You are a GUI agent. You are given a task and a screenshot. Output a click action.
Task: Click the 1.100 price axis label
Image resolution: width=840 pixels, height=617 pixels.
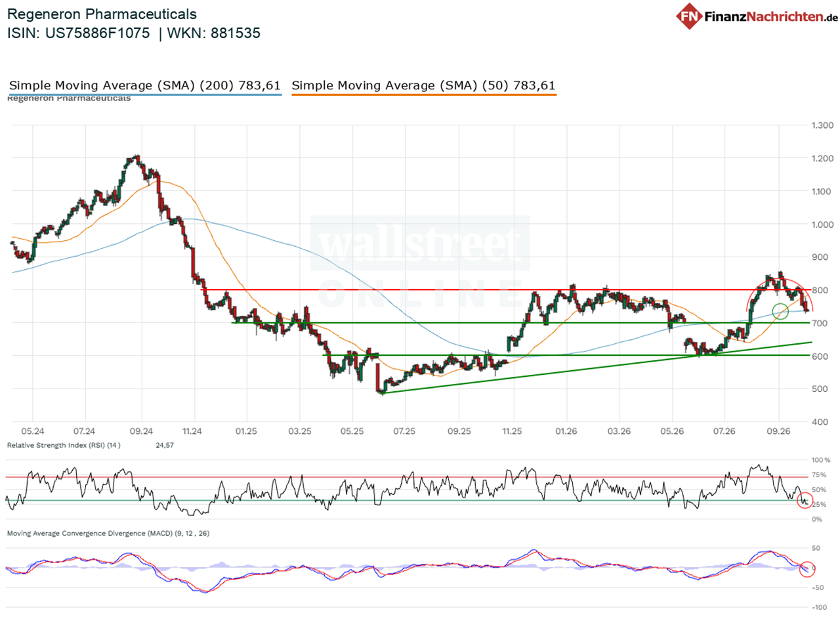pos(823,191)
